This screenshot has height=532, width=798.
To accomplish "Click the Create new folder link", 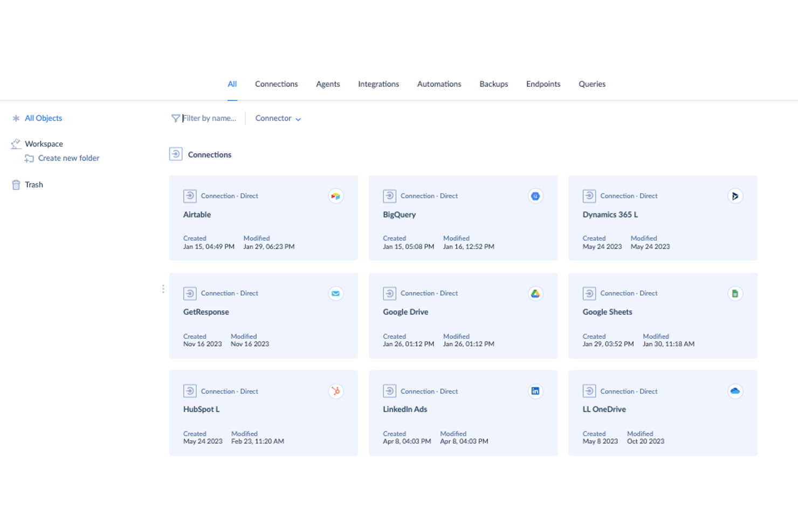I will [68, 158].
